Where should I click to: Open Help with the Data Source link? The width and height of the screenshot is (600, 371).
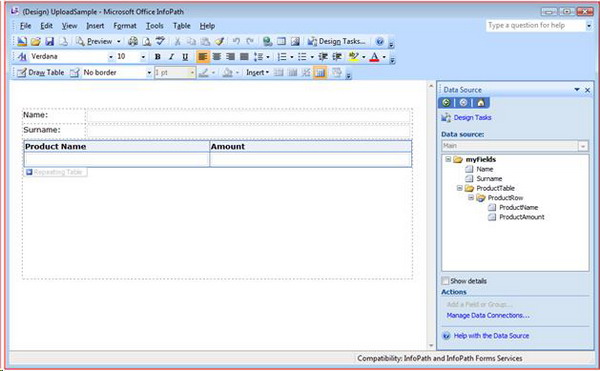click(x=491, y=336)
